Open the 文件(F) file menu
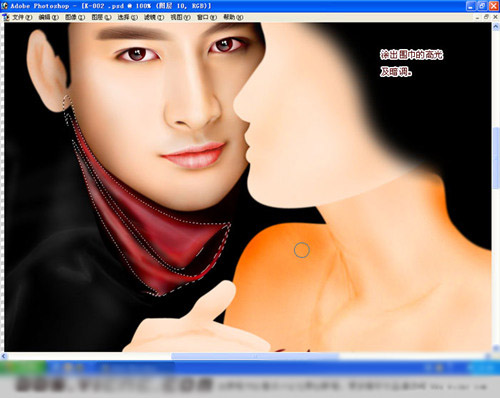Viewport: 500px width, 398px height. coord(22,17)
